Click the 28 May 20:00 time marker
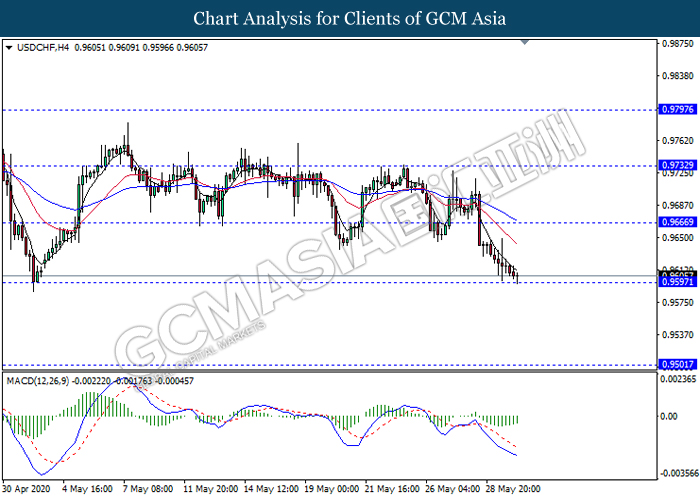 click(x=513, y=489)
